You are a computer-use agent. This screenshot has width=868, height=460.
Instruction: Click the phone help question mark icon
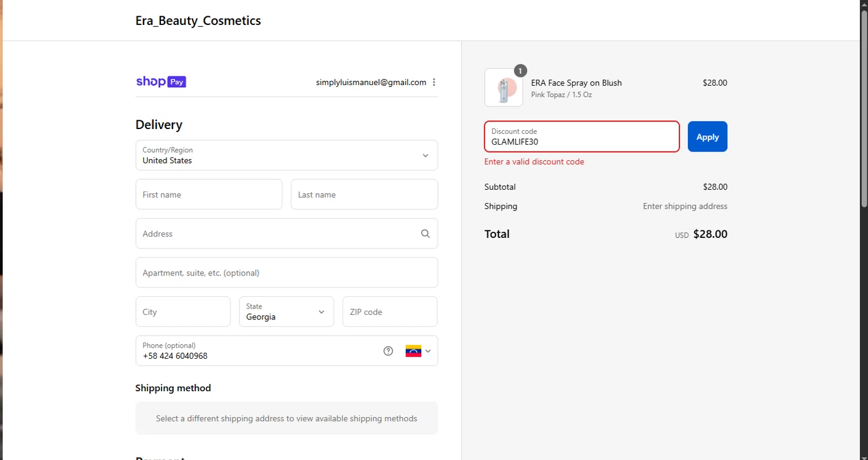click(388, 351)
